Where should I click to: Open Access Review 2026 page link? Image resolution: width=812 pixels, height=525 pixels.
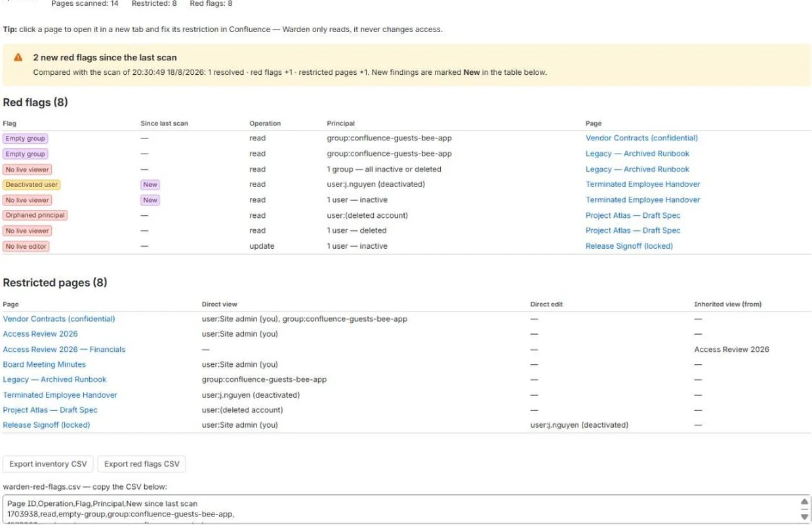click(40, 334)
